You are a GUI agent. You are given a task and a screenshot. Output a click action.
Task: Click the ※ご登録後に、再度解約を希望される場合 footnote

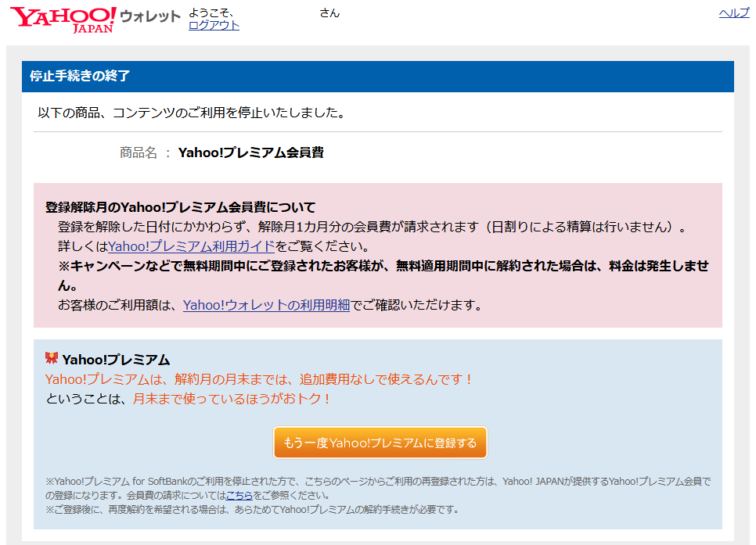(252, 509)
